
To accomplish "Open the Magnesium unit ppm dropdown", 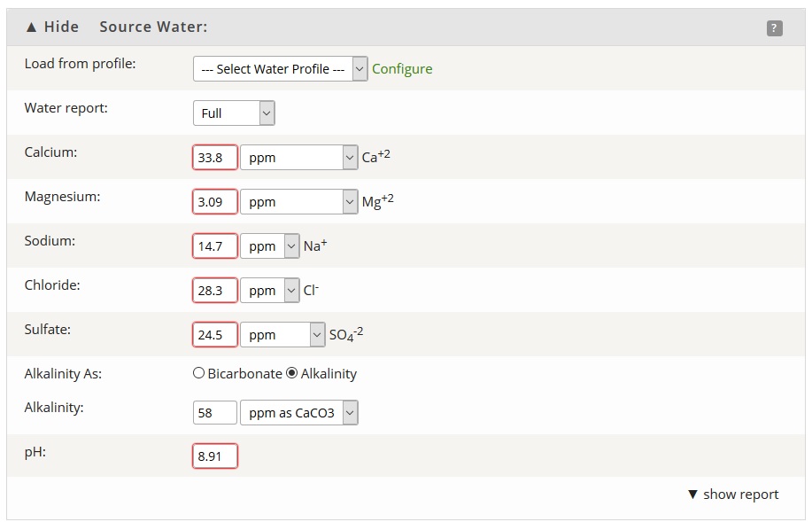I will (298, 202).
